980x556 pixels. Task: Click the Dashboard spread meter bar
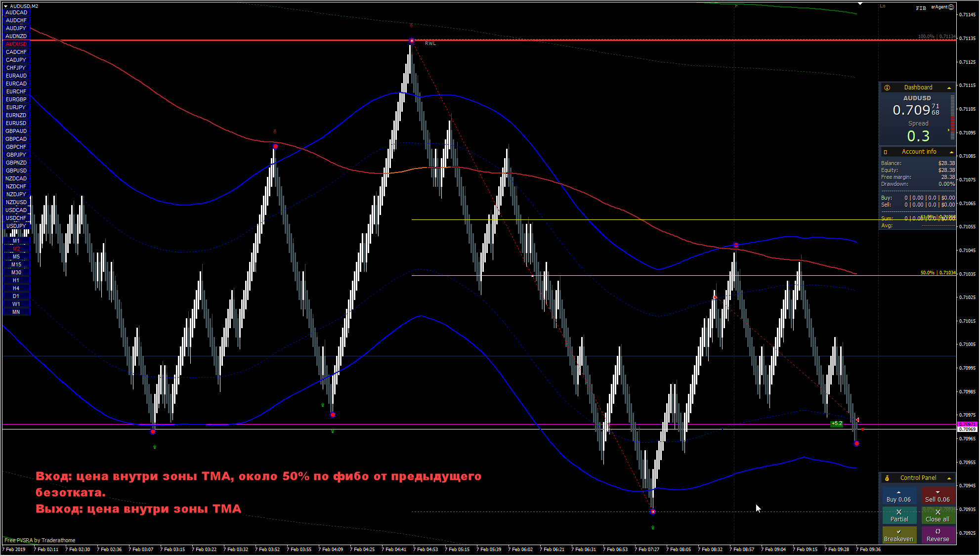(x=953, y=118)
